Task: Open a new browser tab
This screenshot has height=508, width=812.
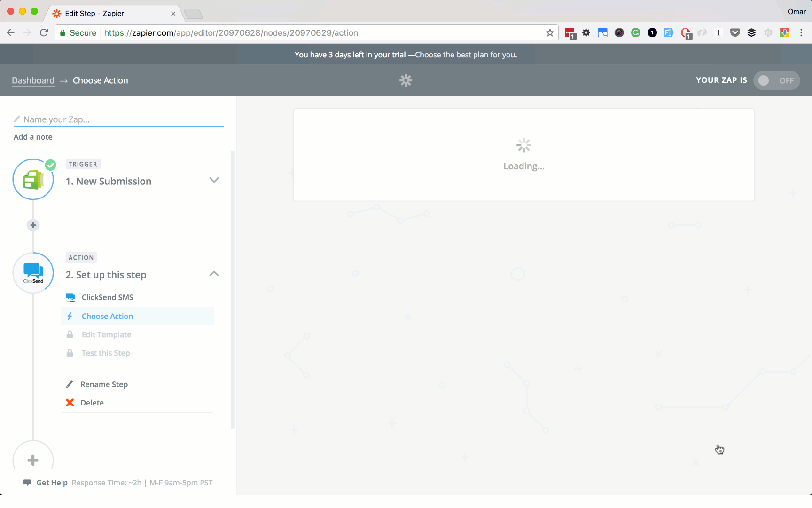Action: point(193,13)
